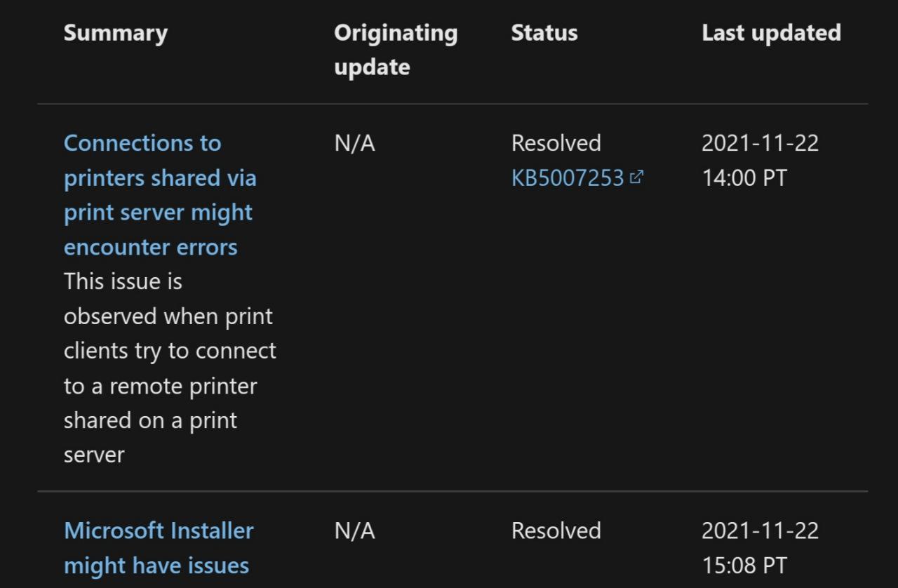Open the printer connections issue link
Image resolution: width=898 pixels, height=588 pixels.
(x=160, y=195)
